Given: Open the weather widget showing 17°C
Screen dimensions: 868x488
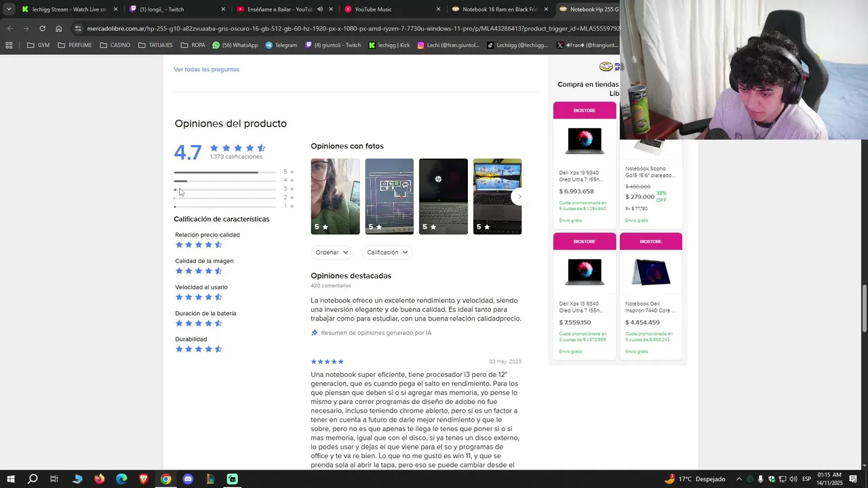Looking at the screenshot, I should 694,479.
